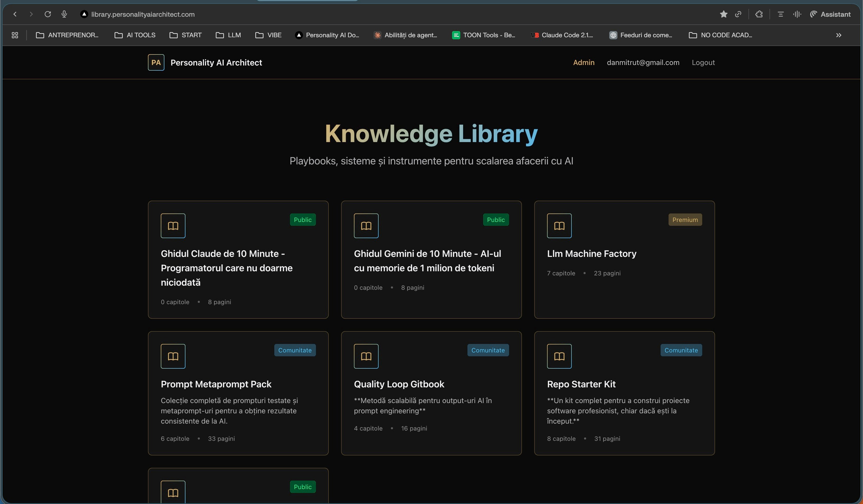Click the browser reload page icon

(x=48, y=14)
